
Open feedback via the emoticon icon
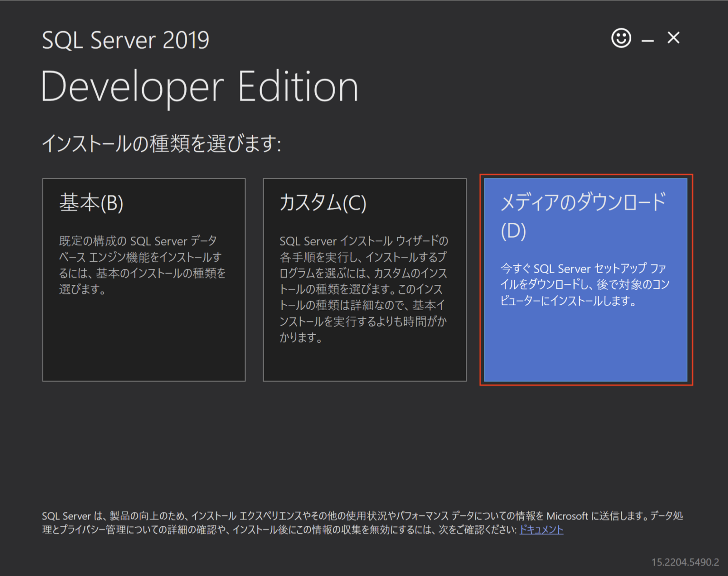(621, 38)
